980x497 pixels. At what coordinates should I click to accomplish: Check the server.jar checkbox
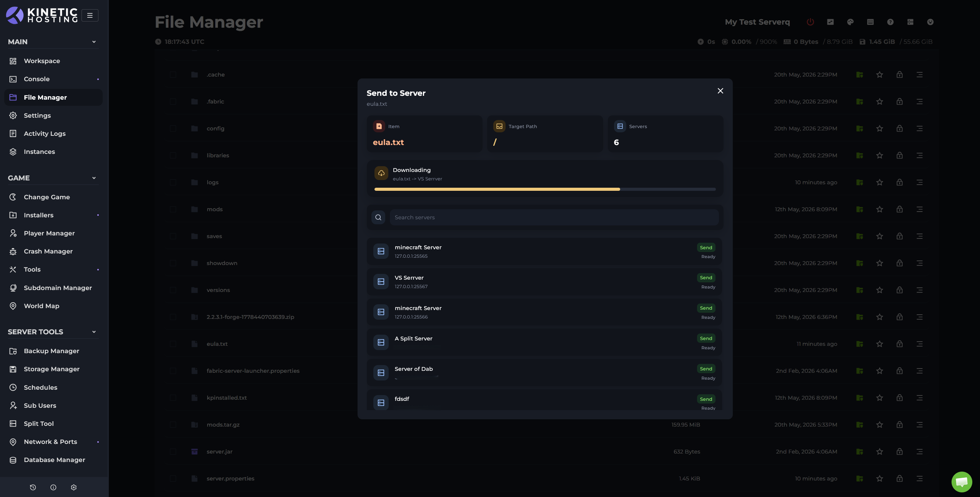(173, 452)
